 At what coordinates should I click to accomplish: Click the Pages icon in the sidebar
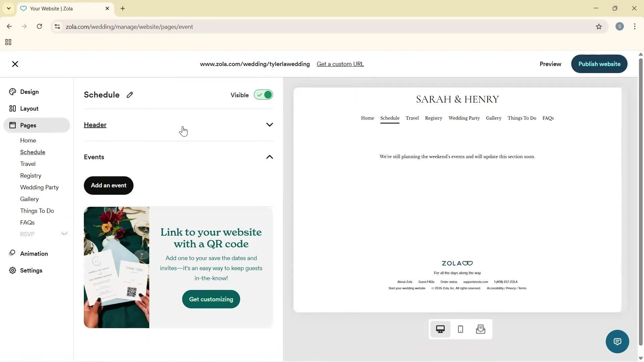12,125
